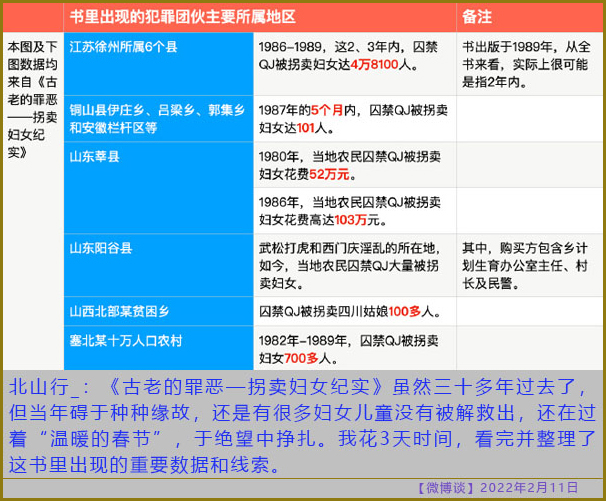The image size is (606, 501).
Task: Select the cell '江苏徐州所属6个县'
Action: (158, 64)
